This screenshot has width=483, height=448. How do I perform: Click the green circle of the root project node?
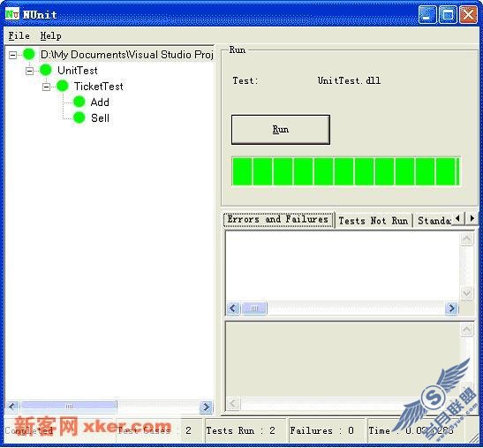[29, 54]
